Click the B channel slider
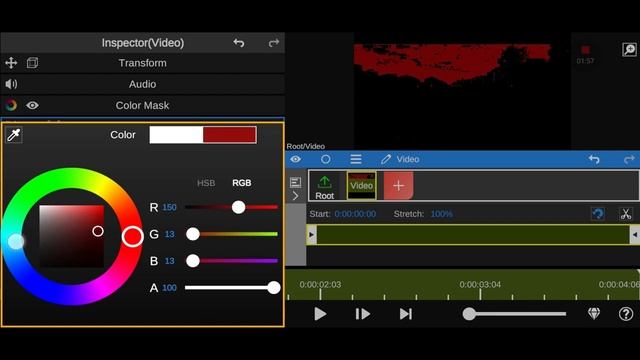The image size is (640, 360). (x=231, y=261)
